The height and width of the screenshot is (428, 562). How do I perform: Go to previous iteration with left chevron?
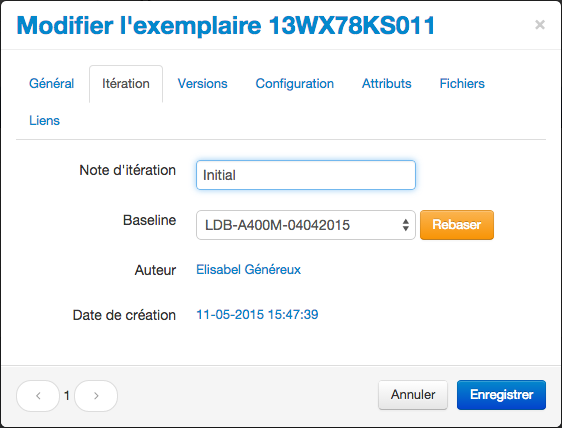tap(38, 396)
